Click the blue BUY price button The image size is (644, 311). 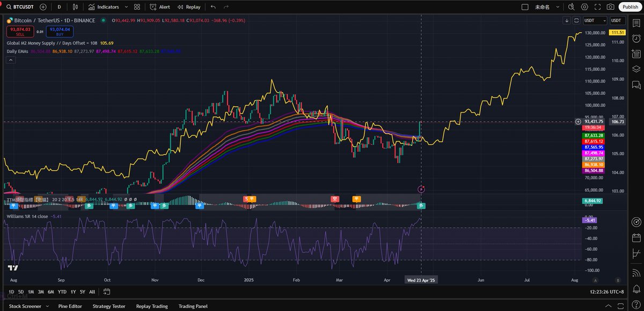click(x=60, y=32)
